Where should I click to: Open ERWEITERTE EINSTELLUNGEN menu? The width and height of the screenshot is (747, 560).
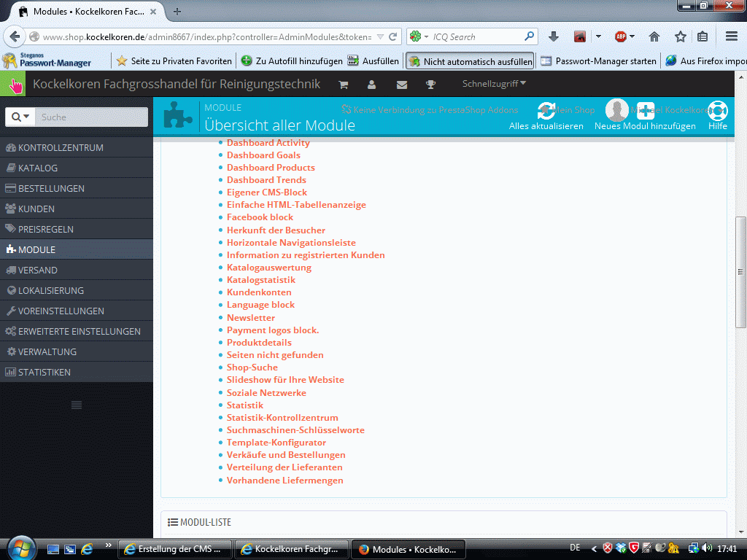coord(77,332)
